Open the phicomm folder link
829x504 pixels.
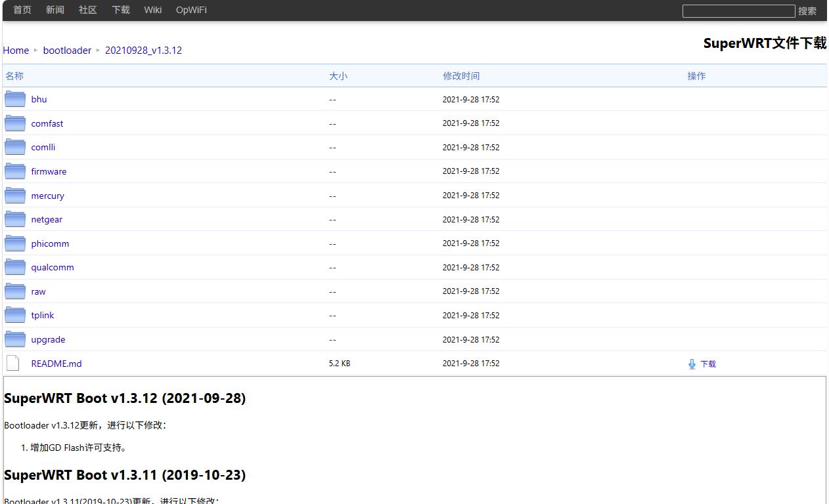tap(50, 243)
